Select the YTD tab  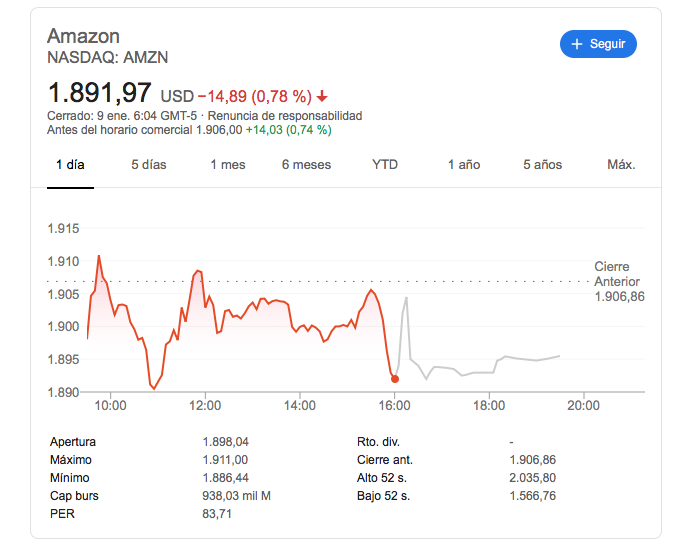(384, 165)
